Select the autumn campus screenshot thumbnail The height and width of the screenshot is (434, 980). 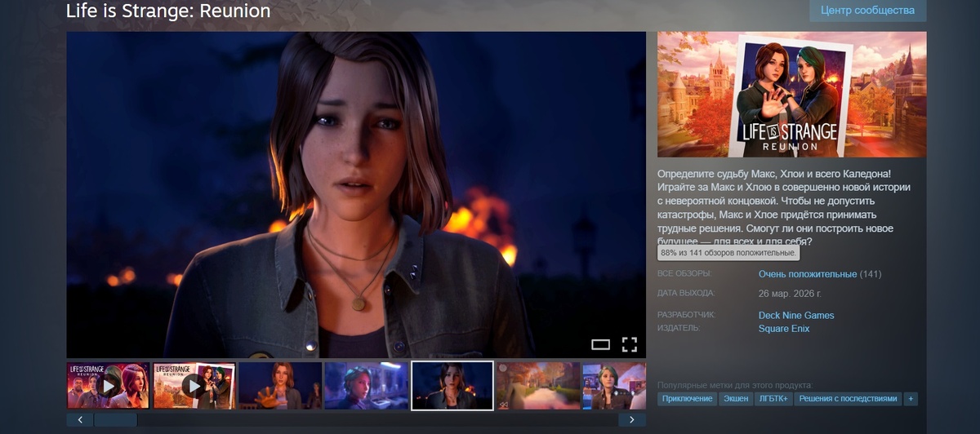tap(537, 385)
